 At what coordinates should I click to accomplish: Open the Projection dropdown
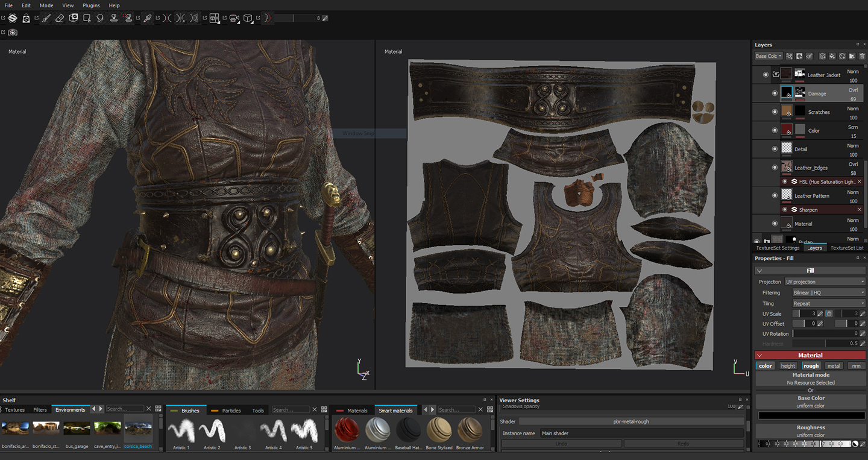point(825,282)
